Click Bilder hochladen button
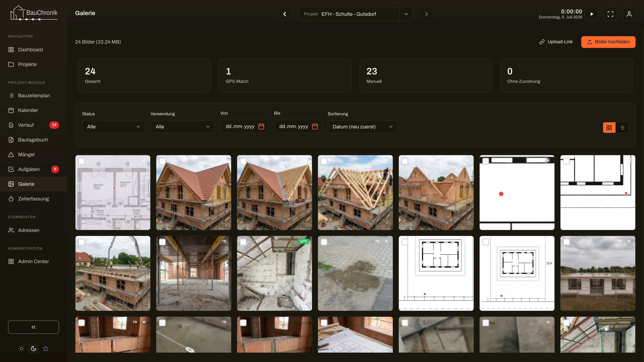 click(x=608, y=42)
